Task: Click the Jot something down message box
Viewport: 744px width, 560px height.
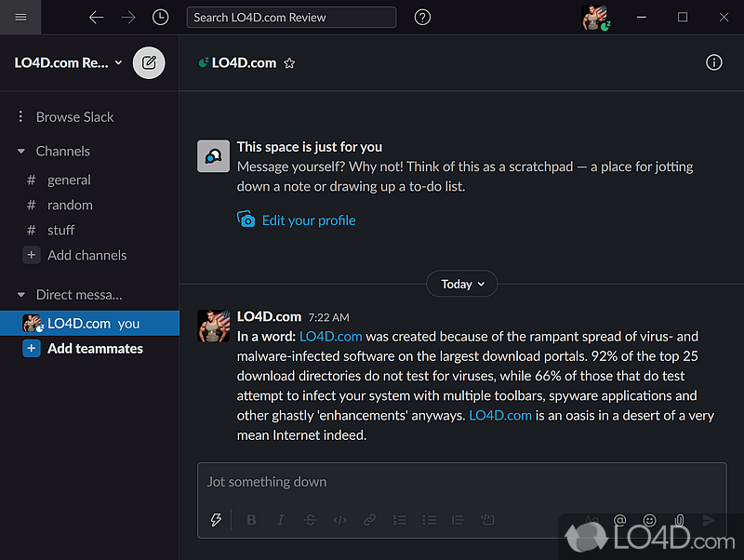Action: [461, 482]
